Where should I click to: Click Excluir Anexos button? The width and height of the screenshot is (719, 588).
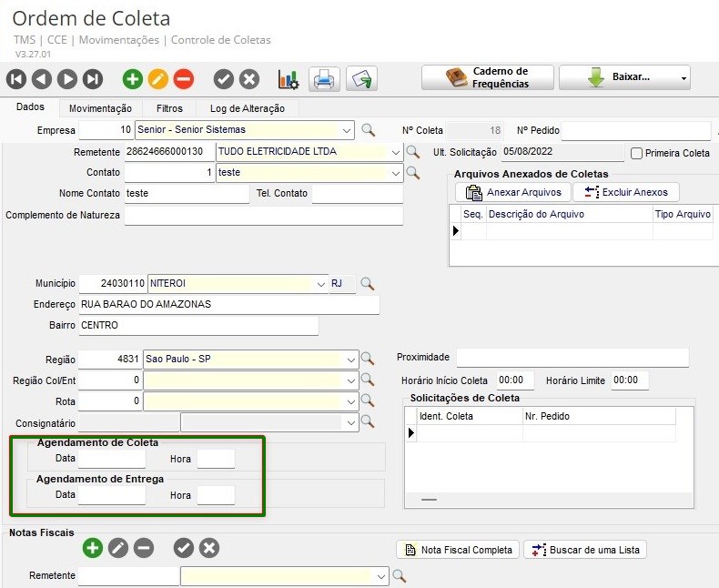(x=626, y=192)
